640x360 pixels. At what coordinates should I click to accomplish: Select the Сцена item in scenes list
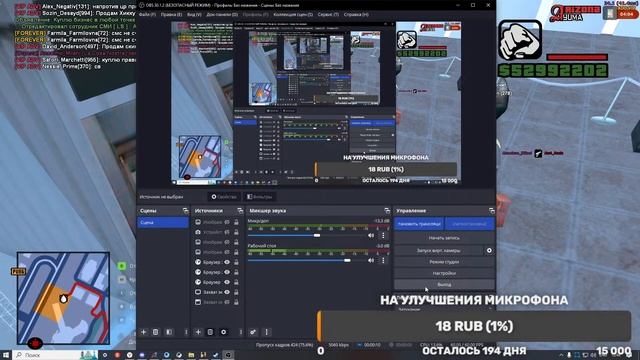[162, 222]
